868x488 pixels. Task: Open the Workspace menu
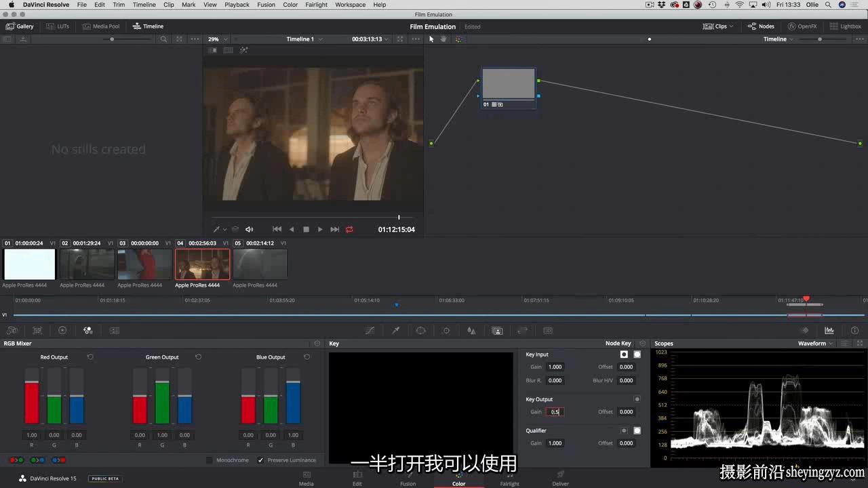[x=351, y=5]
